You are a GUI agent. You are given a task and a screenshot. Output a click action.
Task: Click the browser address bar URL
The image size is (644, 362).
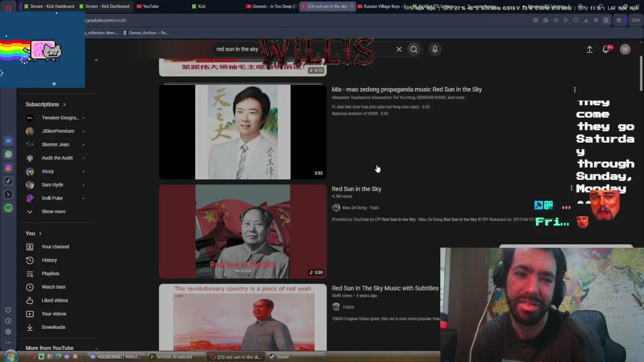coord(106,20)
